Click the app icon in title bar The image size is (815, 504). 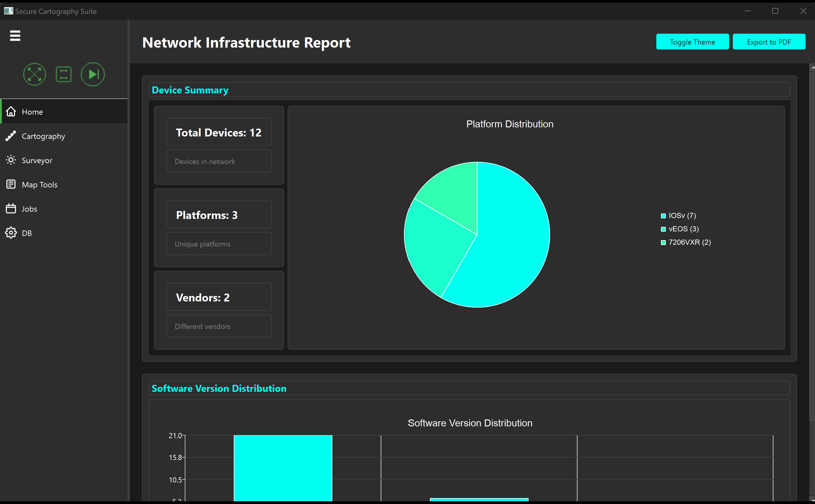pos(8,11)
